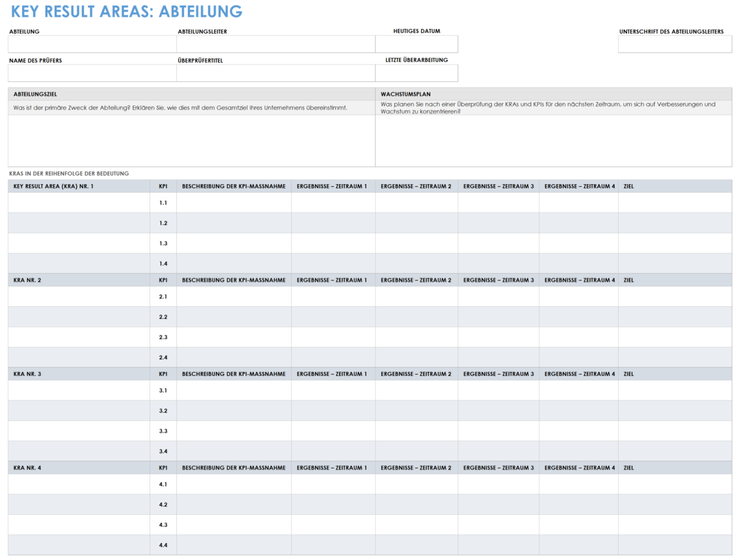Click the description cell next to KPI 1.1
Screen dimensions: 742x560
click(x=234, y=202)
